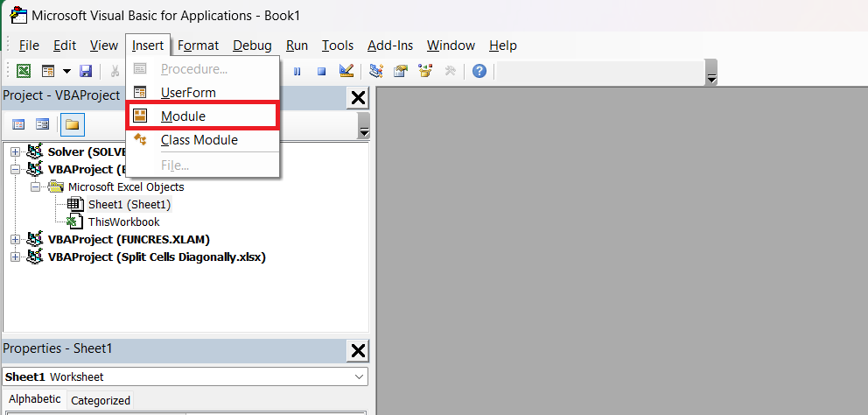Select VBAProject (FUNCRES.XLAM) label
The width and height of the screenshot is (868, 415).
(x=129, y=240)
